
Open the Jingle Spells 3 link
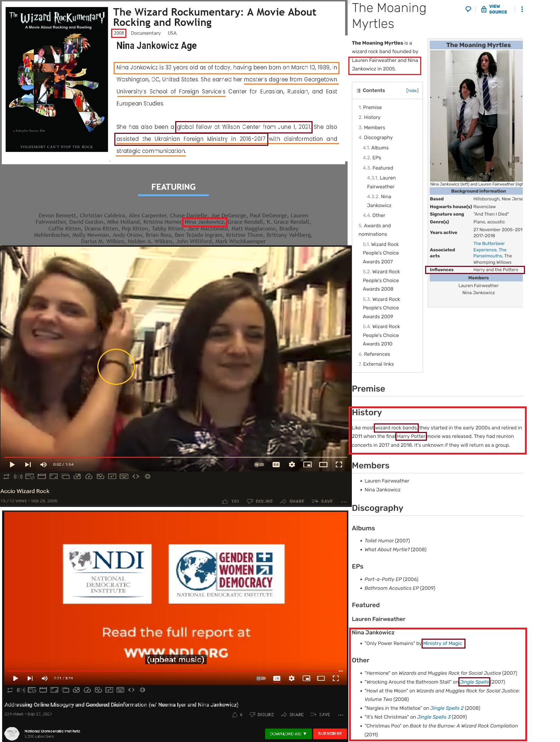(x=434, y=717)
